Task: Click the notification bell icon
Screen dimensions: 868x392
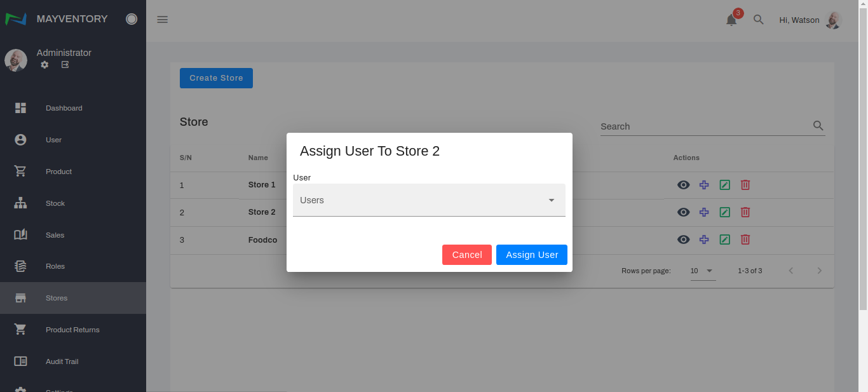Action: coord(731,20)
